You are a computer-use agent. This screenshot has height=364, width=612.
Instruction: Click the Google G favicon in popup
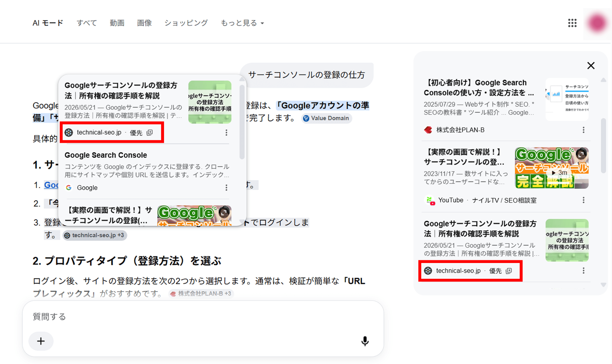pos(69,187)
